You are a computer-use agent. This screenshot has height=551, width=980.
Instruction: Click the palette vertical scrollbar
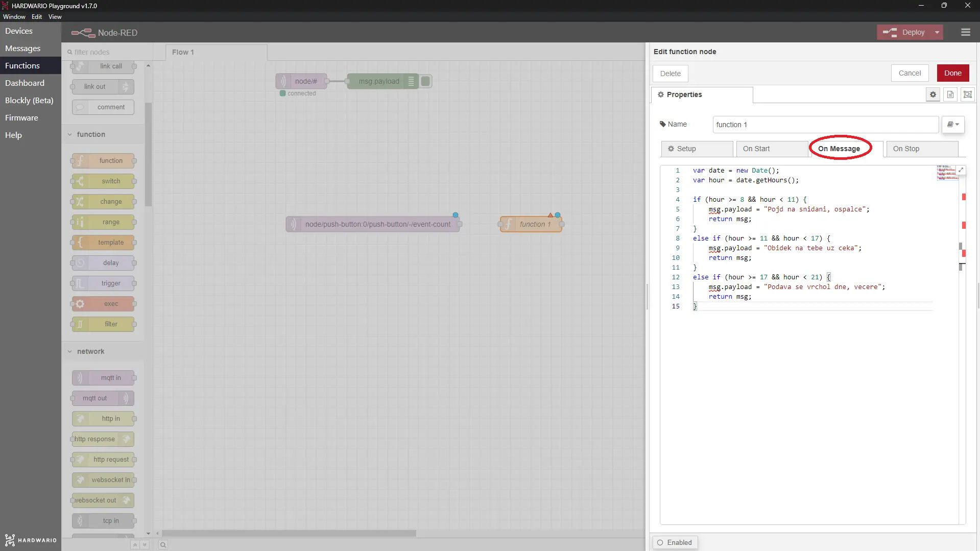[148, 154]
